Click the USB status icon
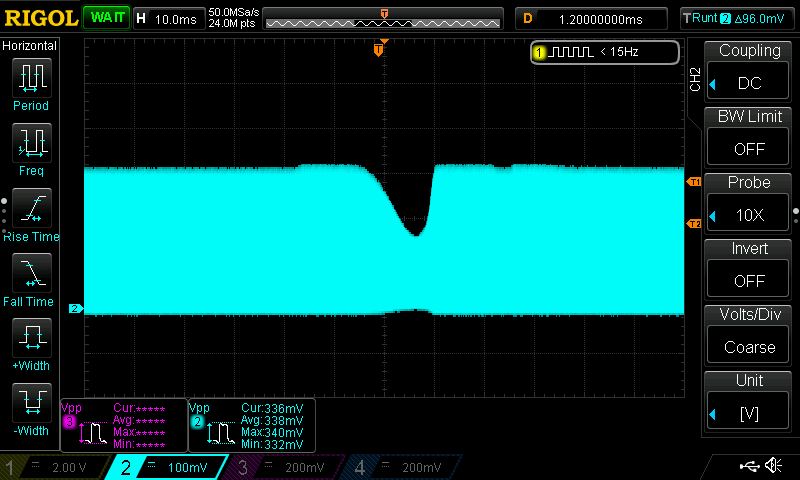800x480 pixels. [x=748, y=466]
